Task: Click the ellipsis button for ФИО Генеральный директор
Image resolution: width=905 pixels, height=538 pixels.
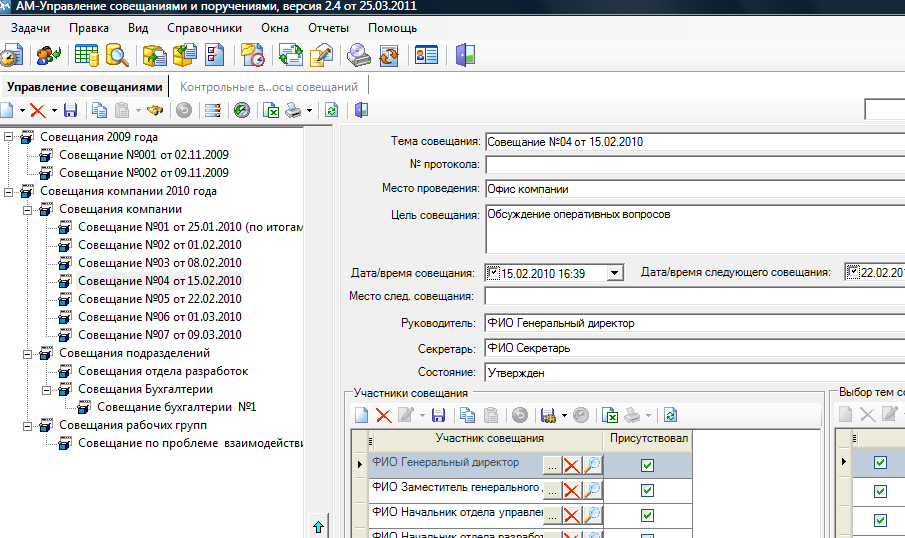Action: (550, 464)
